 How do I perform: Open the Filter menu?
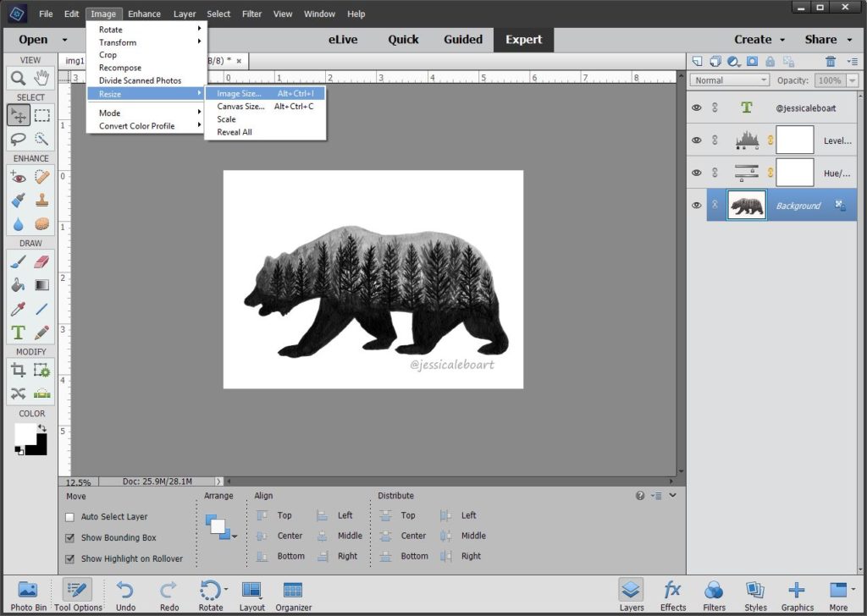251,14
